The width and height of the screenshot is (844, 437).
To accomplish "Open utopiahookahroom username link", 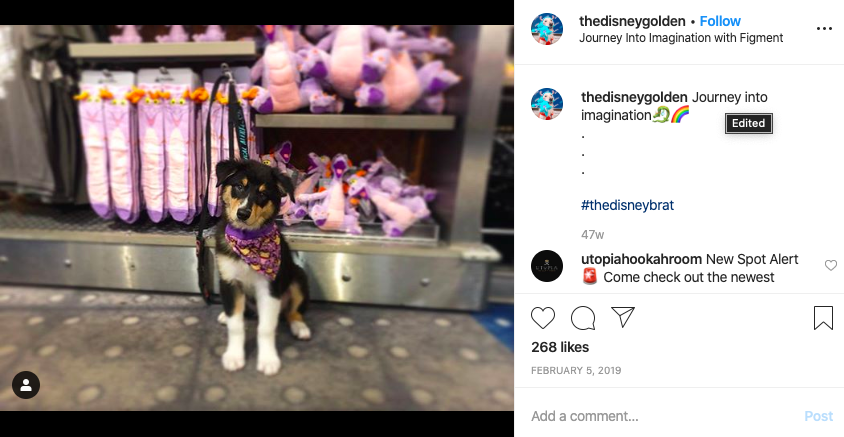I will (641, 259).
